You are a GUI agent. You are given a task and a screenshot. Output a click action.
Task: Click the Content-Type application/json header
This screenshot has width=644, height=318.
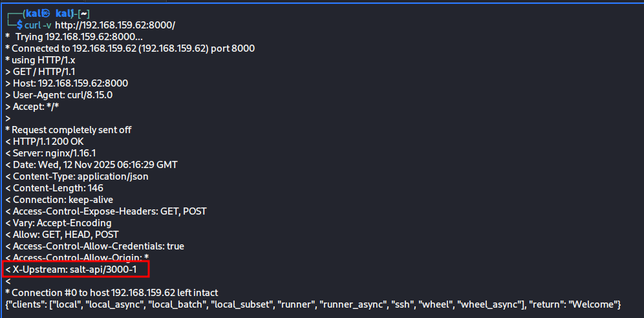80,176
